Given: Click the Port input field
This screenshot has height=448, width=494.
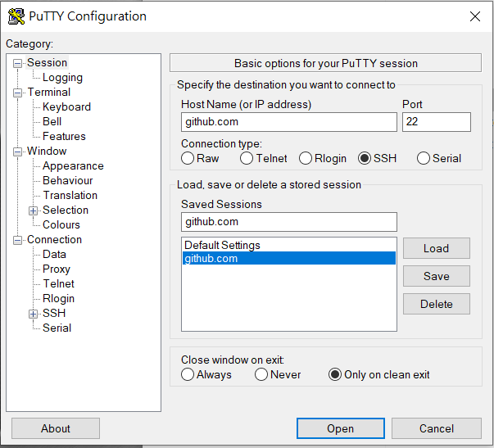Looking at the screenshot, I should [x=437, y=122].
